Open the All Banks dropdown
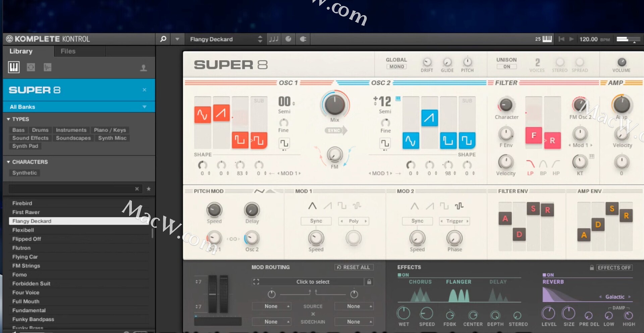Viewport: 644px width, 333px height. (79, 107)
